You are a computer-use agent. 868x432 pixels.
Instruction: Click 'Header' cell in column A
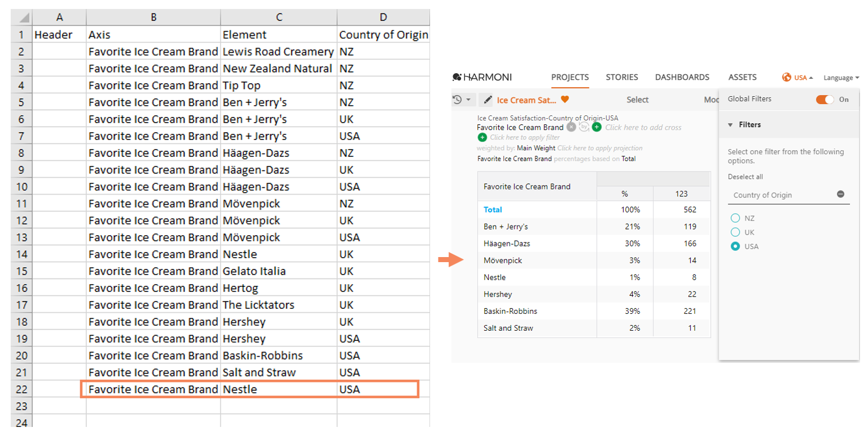click(x=59, y=35)
